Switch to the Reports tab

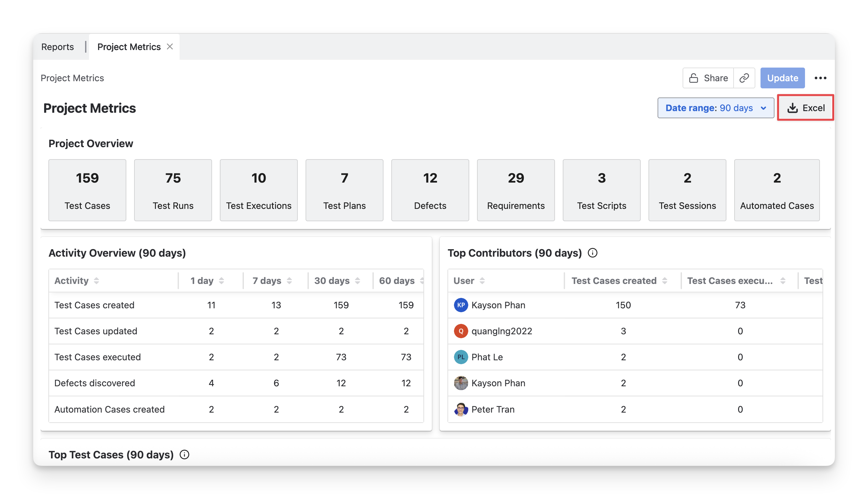57,46
